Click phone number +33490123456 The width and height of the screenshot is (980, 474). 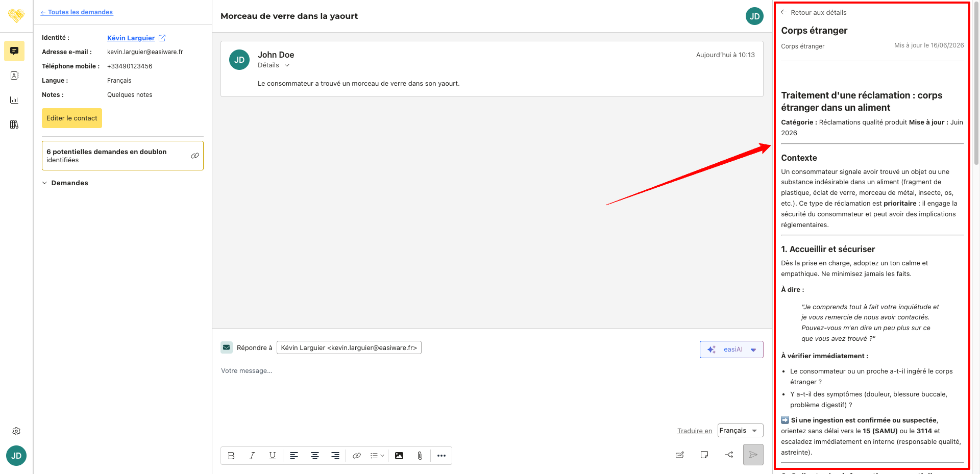point(130,66)
